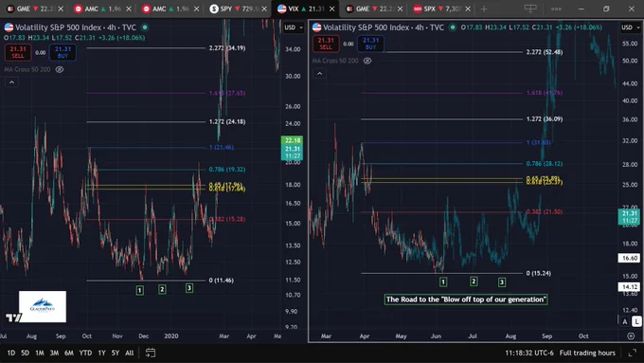Click the green market status dot on right chart
This screenshot has width=644, height=363.
coord(452,27)
